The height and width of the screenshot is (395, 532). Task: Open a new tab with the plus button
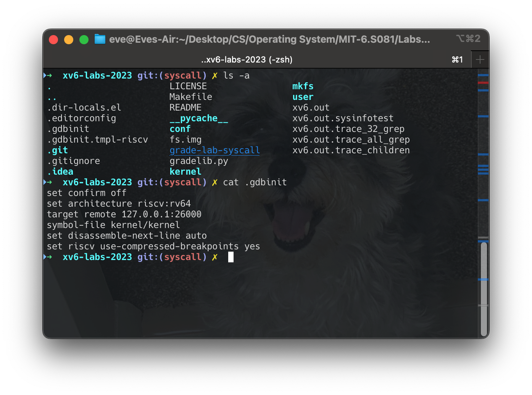480,59
